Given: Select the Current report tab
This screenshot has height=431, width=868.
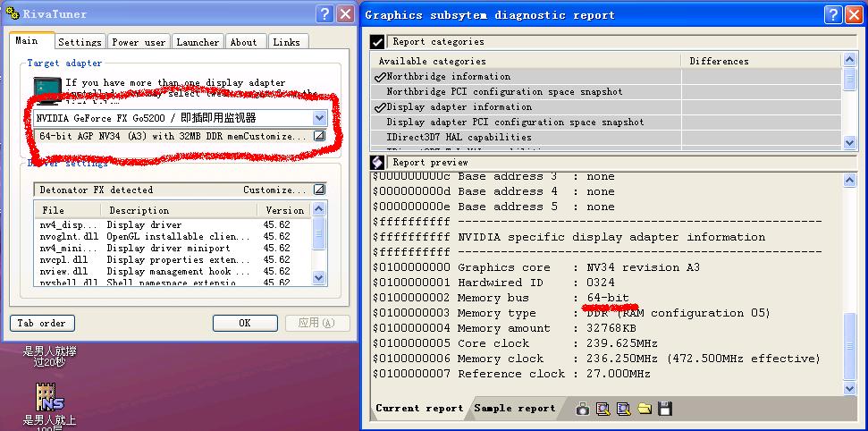Looking at the screenshot, I should (419, 409).
